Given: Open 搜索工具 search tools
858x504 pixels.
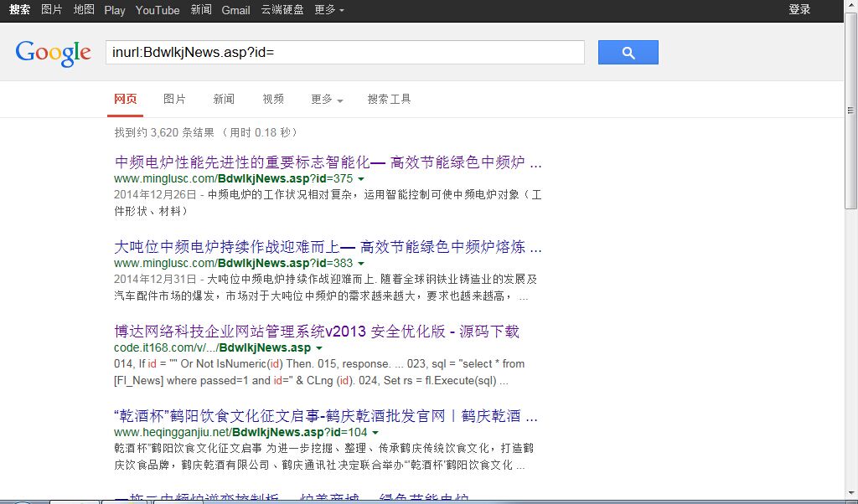Looking at the screenshot, I should click(x=389, y=99).
